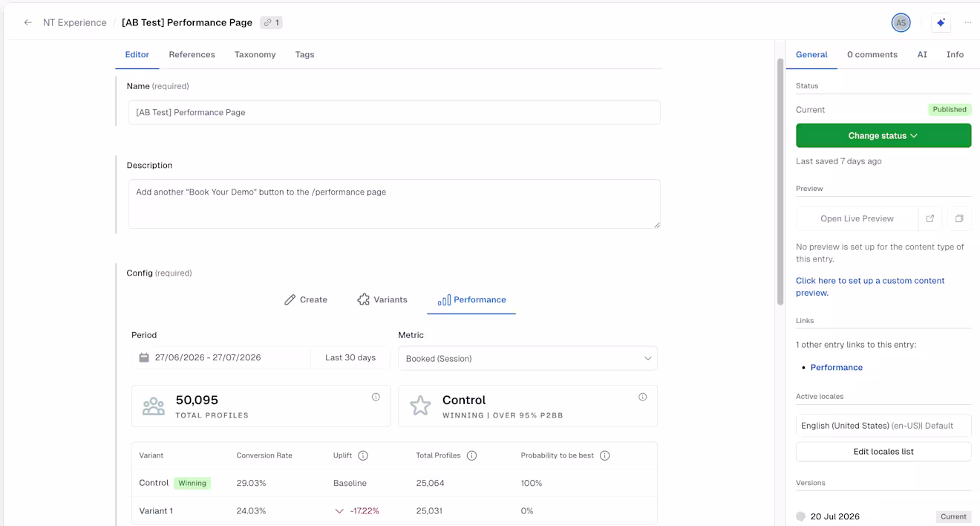Click the main editor vertical scrollbar
The width and height of the screenshot is (980, 526).
(x=780, y=182)
